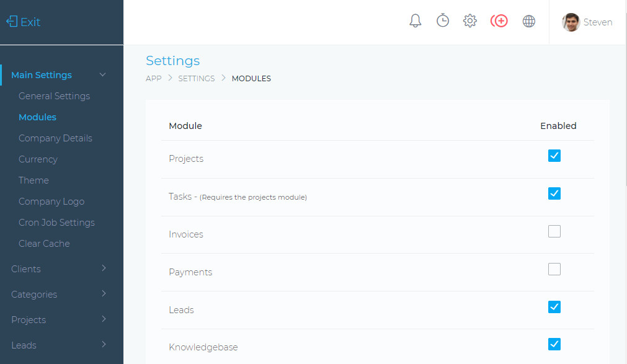Click the timer clock icon
Image resolution: width=627 pixels, height=364 pixels.
click(x=442, y=20)
